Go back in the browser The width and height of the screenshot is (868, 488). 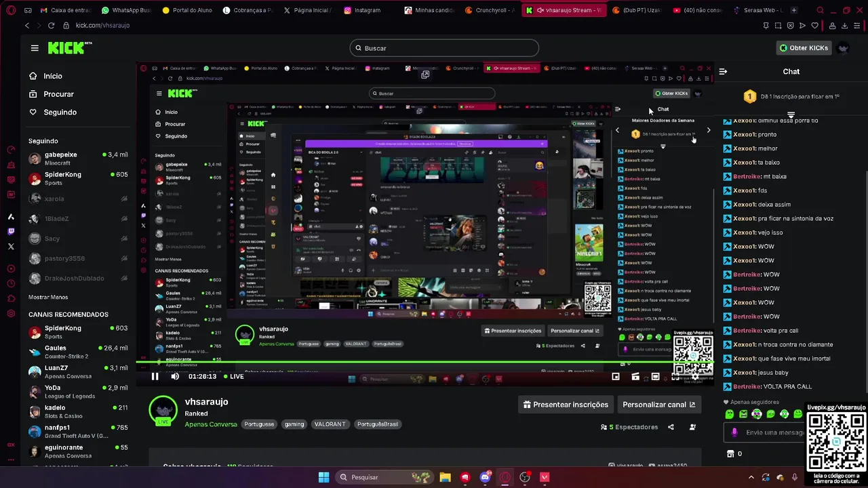point(27,25)
